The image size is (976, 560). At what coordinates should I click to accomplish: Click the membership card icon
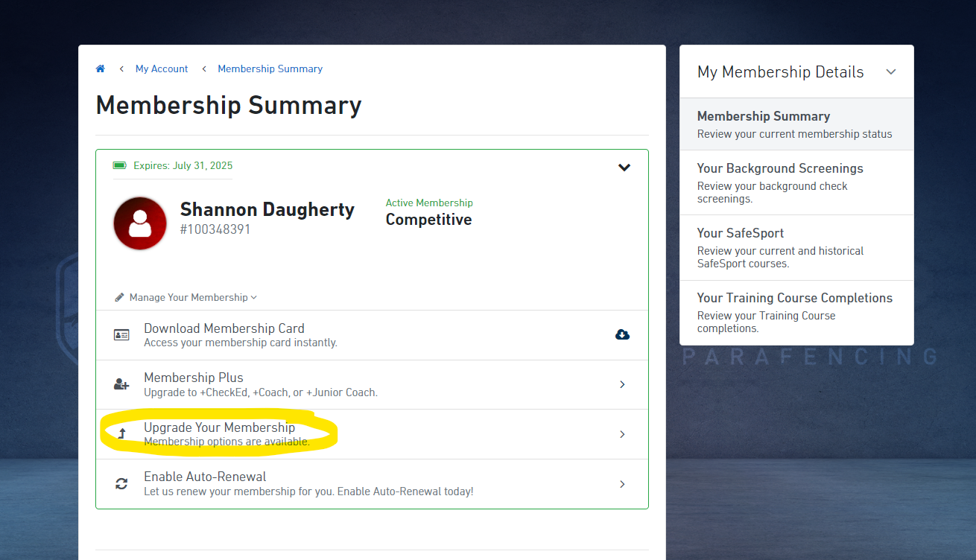pyautogui.click(x=121, y=335)
